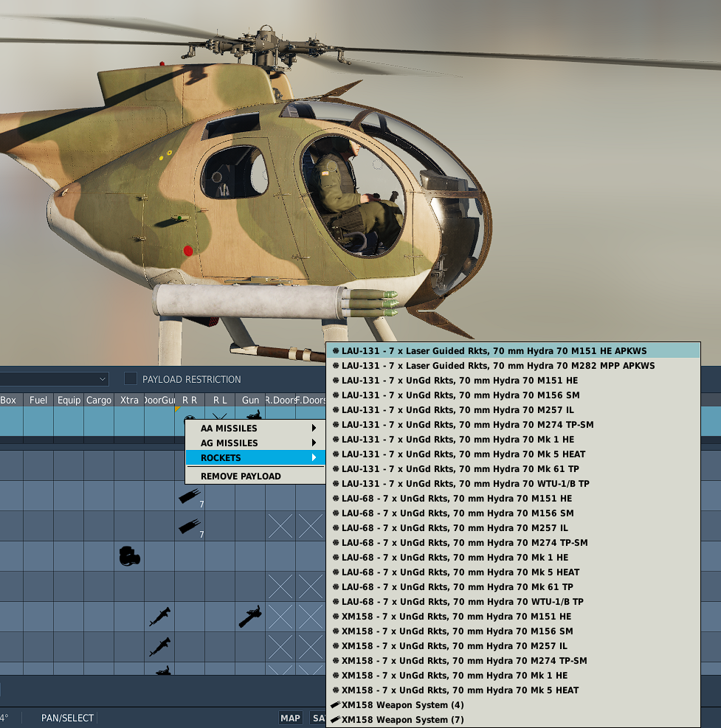Screen dimensions: 721x728
Task: Click the minigun icon in the Gun column
Action: point(249,617)
